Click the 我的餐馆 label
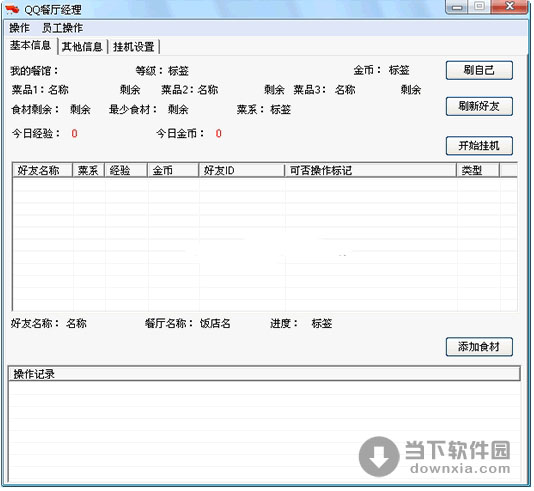This screenshot has width=534, height=491. click(34, 71)
